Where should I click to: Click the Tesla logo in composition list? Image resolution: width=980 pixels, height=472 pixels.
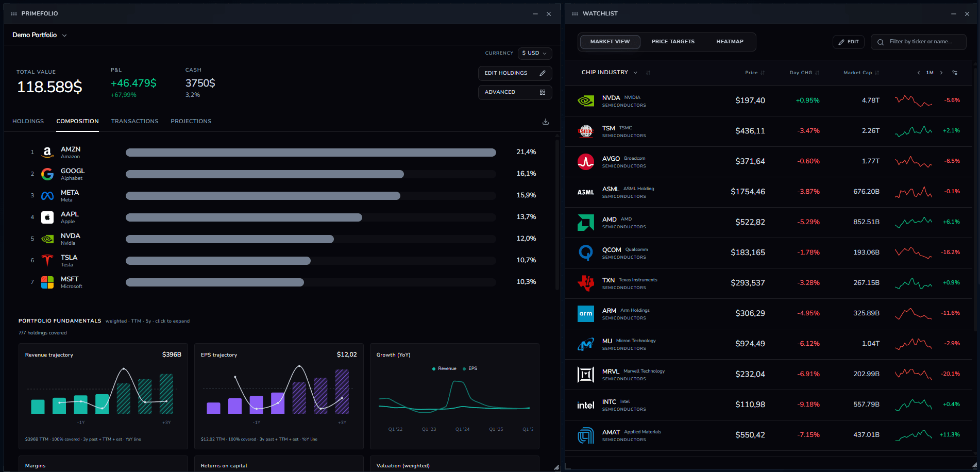pyautogui.click(x=47, y=261)
